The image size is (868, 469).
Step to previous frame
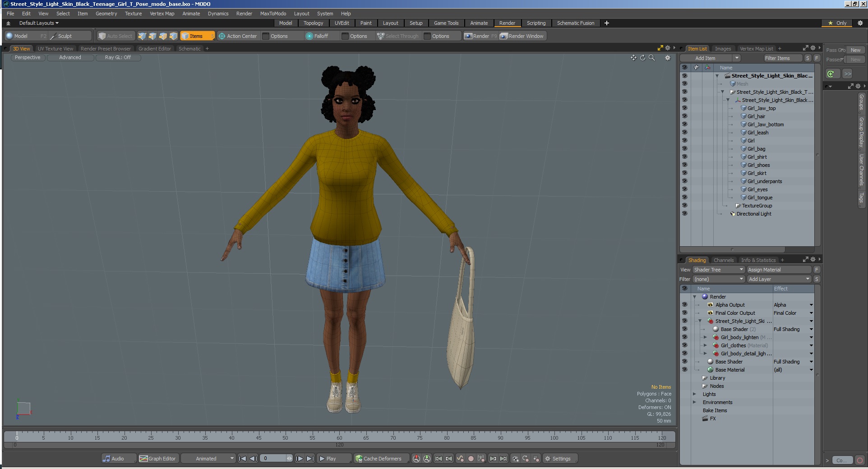point(254,459)
